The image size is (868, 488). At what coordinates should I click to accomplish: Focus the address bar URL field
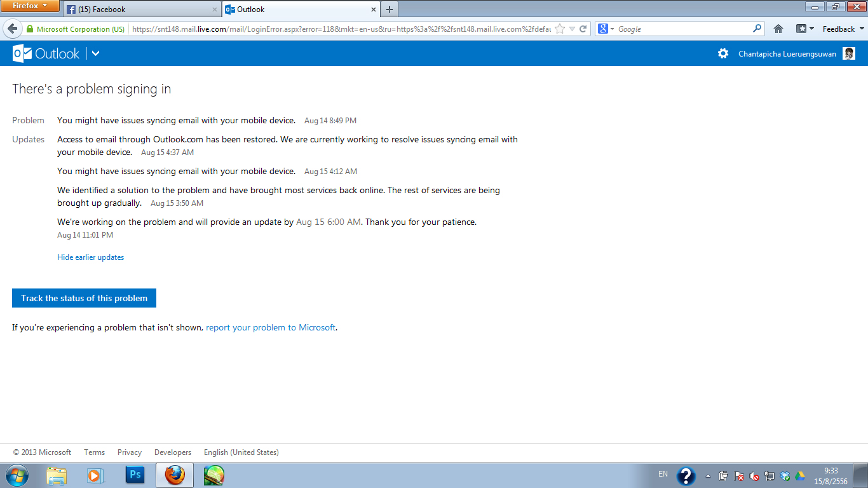(x=341, y=29)
